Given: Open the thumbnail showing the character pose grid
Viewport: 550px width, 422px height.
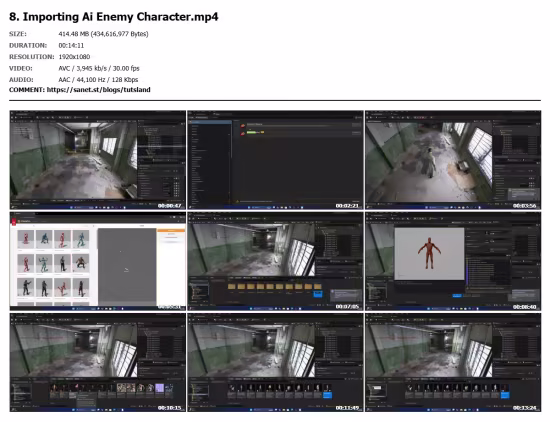Looking at the screenshot, I should click(x=98, y=261).
